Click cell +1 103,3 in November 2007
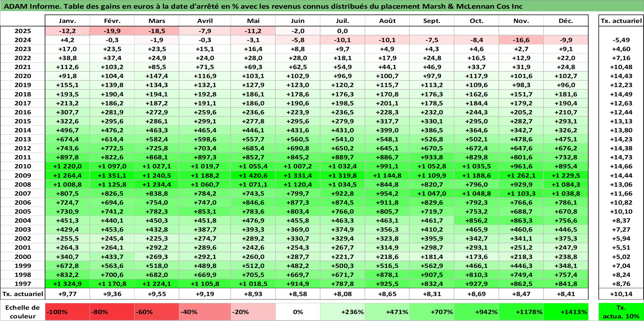Screen dimensions: 644x321 [x=521, y=193]
